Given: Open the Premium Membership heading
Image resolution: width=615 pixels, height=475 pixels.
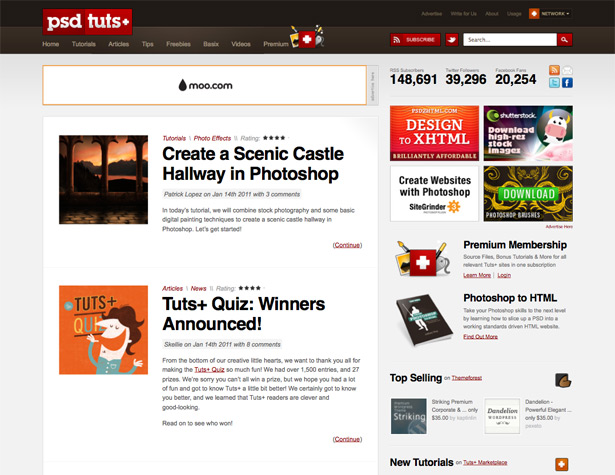Looking at the screenshot, I should click(x=515, y=245).
